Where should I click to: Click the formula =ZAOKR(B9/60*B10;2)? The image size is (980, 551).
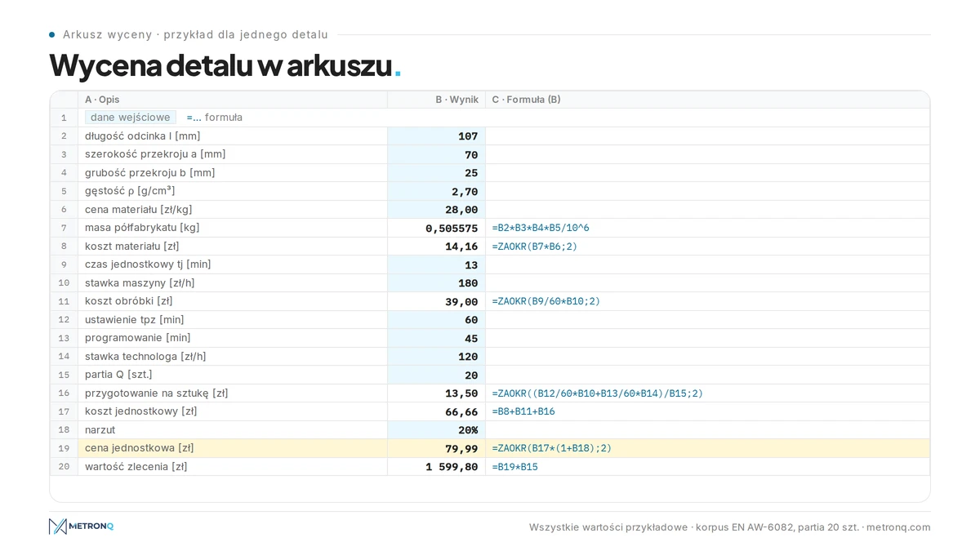pyautogui.click(x=546, y=301)
